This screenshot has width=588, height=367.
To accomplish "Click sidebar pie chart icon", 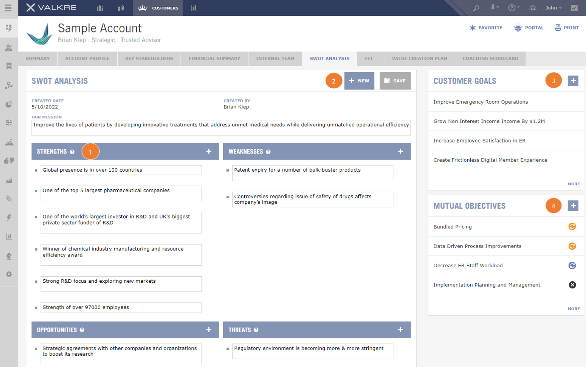I will [x=9, y=104].
